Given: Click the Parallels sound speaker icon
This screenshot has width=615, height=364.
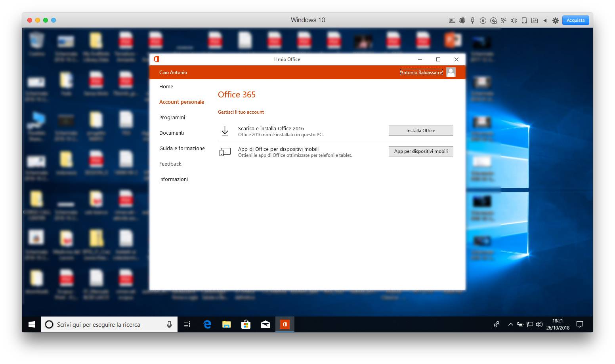Looking at the screenshot, I should pyautogui.click(x=514, y=21).
